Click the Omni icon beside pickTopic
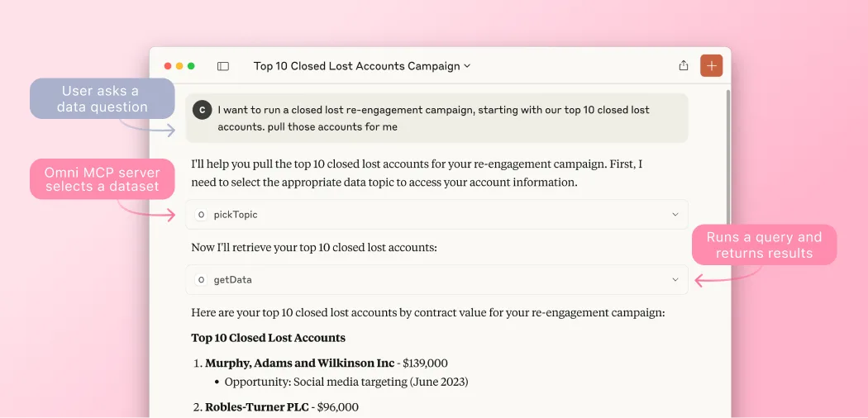The width and height of the screenshot is (868, 418). coord(201,215)
